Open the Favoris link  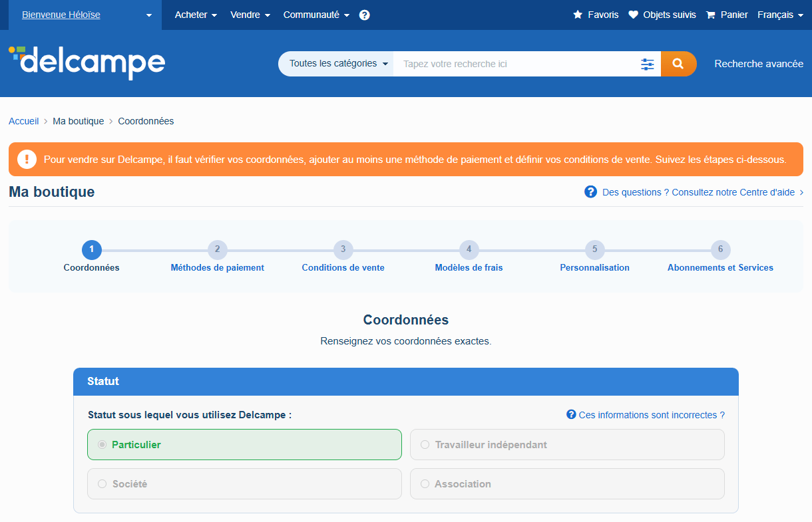pos(603,15)
